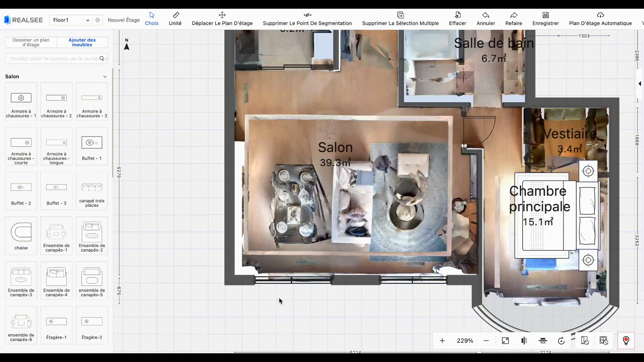Click fit-to-screen expand icon in zoom bar
This screenshot has height=362, width=644.
click(x=505, y=341)
